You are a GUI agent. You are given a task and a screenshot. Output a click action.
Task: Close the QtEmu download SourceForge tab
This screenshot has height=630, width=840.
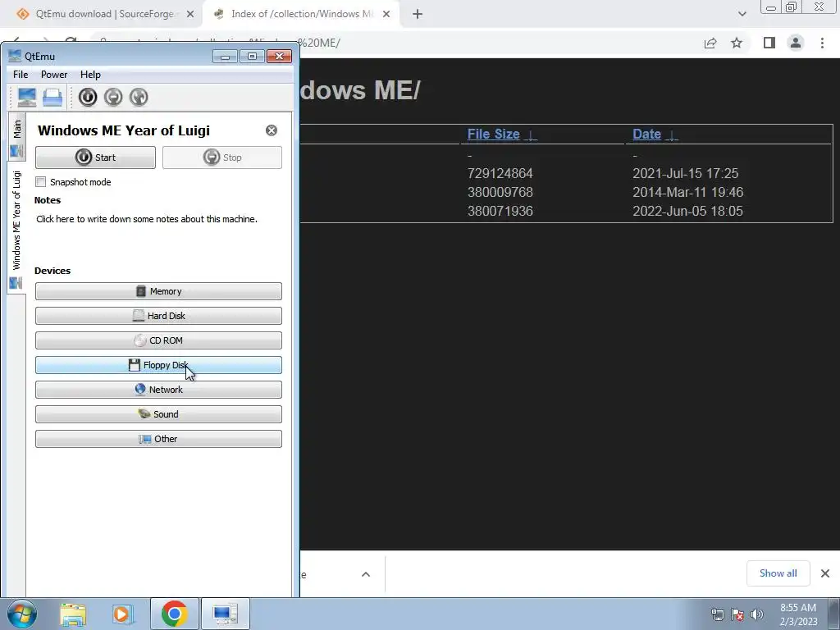point(190,15)
